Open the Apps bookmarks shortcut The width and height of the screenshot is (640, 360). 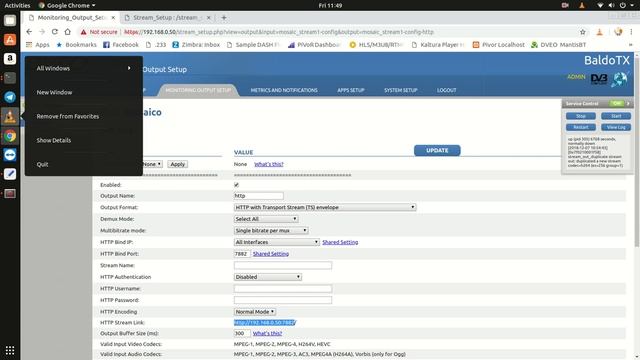coord(38,44)
